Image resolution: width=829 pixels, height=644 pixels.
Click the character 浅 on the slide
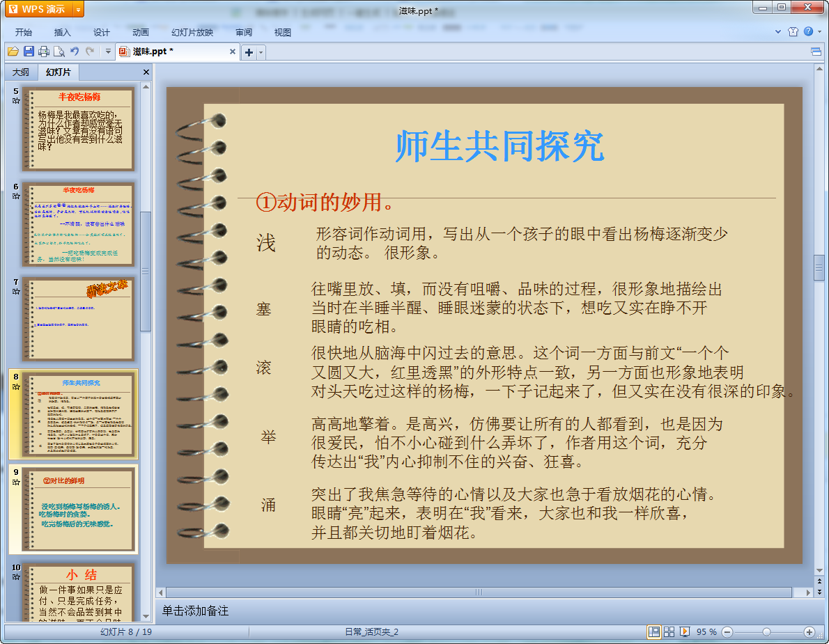point(266,243)
